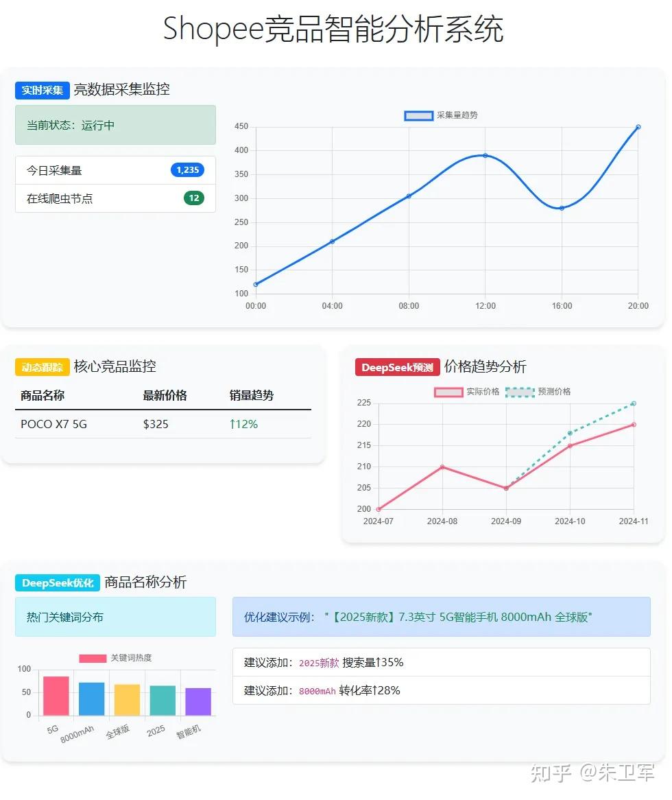
Task: Click the 04:00 data point on collection chart
Action: pos(333,242)
